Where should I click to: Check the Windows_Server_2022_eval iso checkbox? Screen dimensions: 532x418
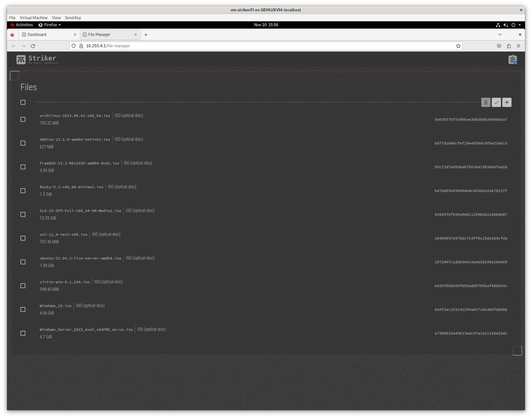point(23,333)
